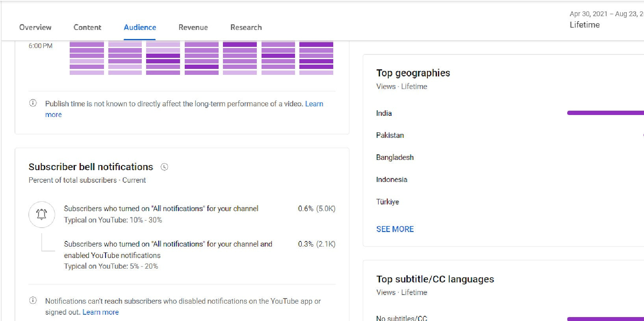Open the Research tab

tap(246, 27)
